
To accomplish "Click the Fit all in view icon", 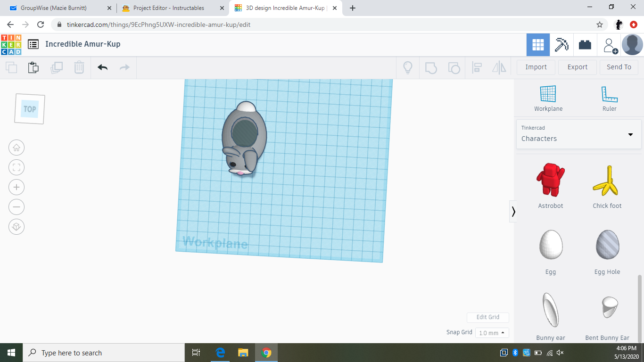I will pyautogui.click(x=17, y=168).
